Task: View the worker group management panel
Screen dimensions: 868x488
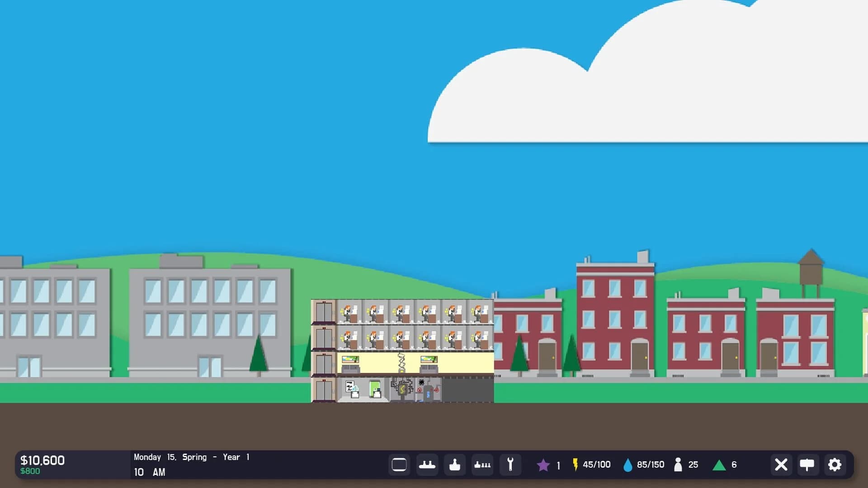Action: click(482, 465)
